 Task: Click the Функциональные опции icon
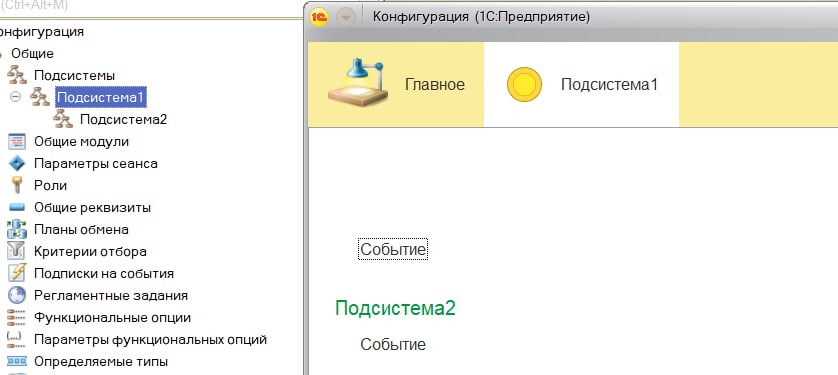pyautogui.click(x=16, y=317)
